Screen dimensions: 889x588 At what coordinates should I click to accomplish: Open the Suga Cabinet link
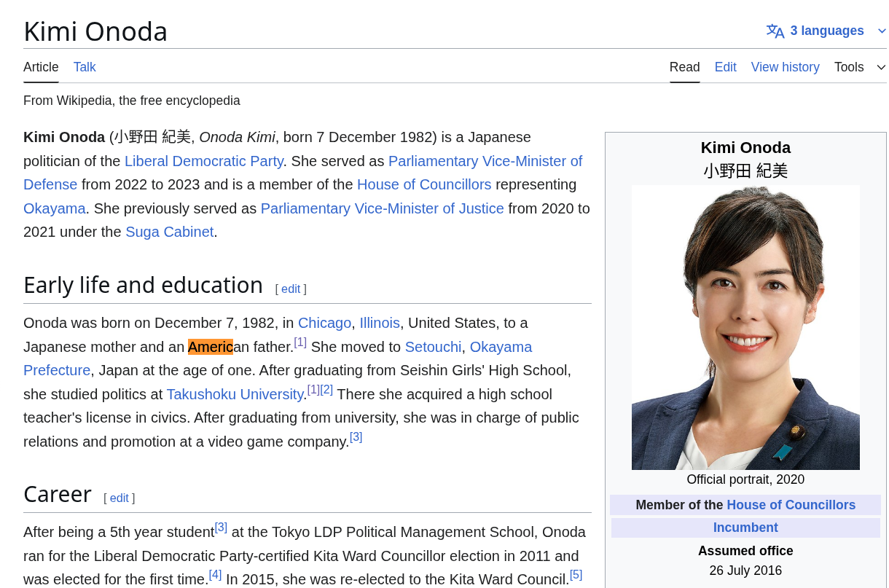coord(170,232)
